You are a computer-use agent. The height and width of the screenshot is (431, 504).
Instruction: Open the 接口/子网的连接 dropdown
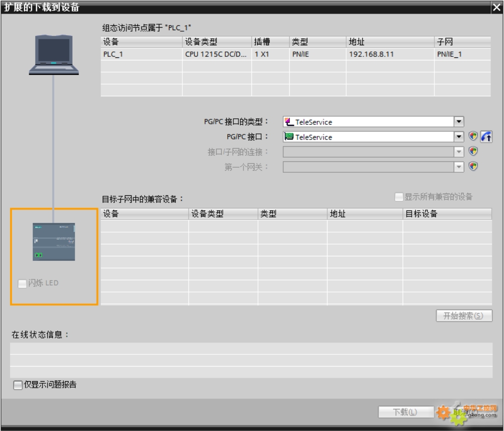click(x=459, y=152)
